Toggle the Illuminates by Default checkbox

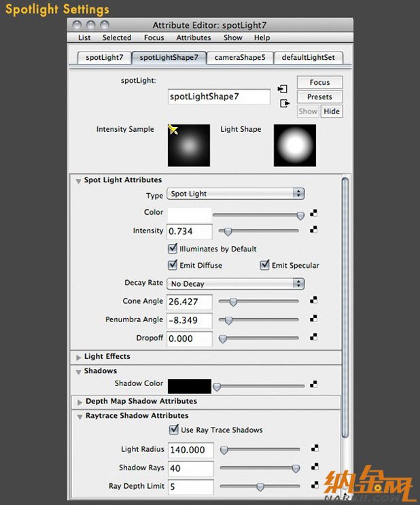[x=173, y=248]
